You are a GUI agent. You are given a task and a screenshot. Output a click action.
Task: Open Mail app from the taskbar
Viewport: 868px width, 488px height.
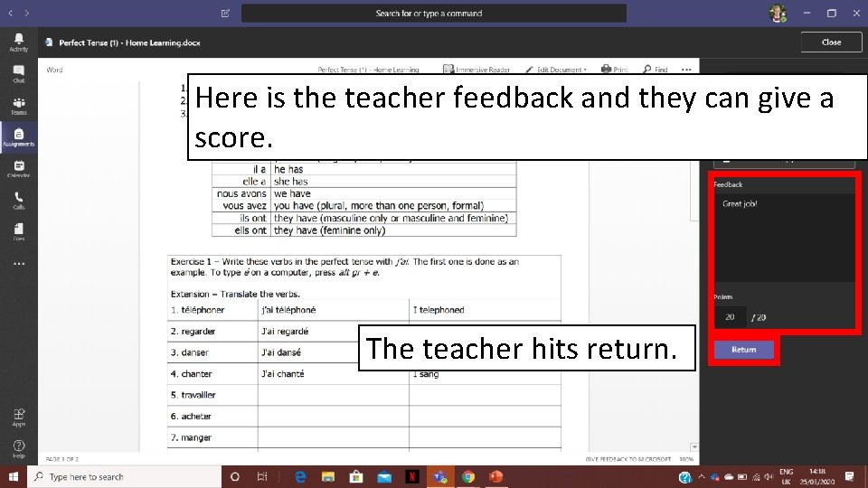384,476
